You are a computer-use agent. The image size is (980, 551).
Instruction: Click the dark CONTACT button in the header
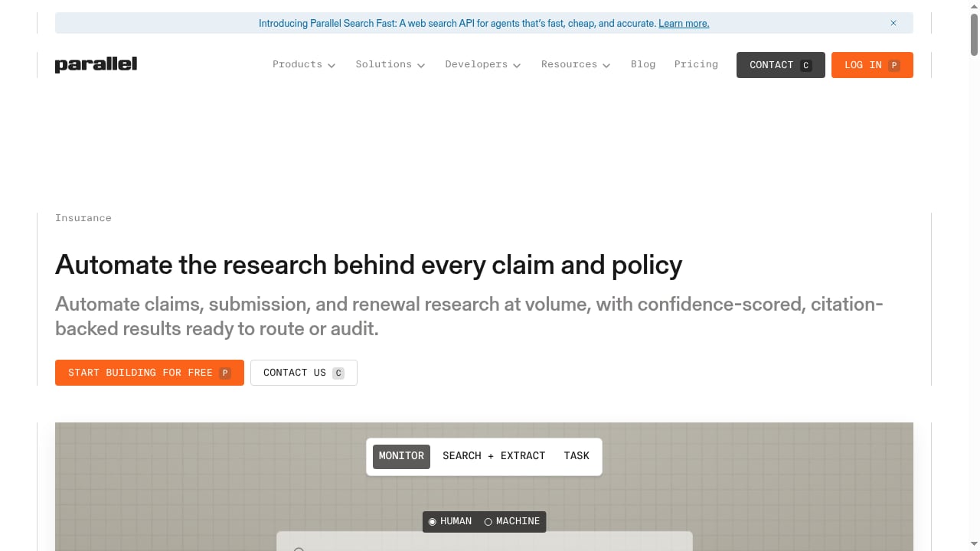click(781, 65)
